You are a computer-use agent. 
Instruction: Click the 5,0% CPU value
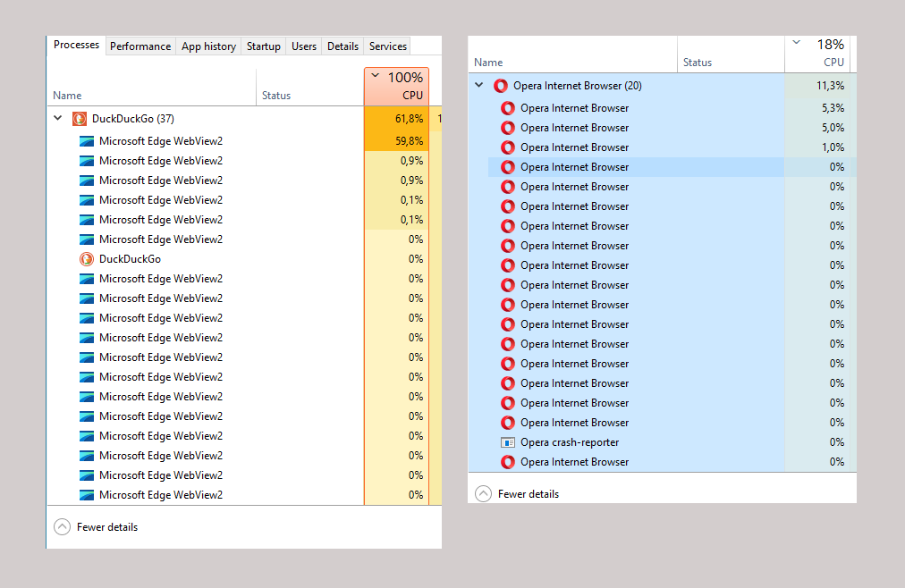tap(833, 128)
